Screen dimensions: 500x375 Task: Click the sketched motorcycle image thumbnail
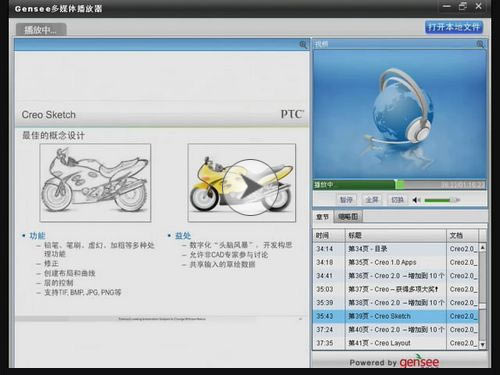pos(95,183)
